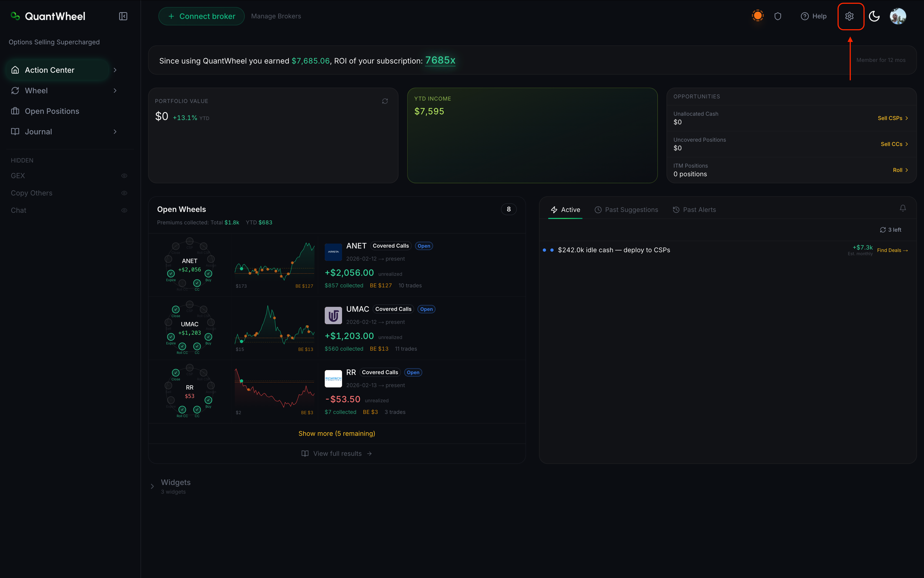
Task: Switch to the Active tab
Action: point(565,210)
